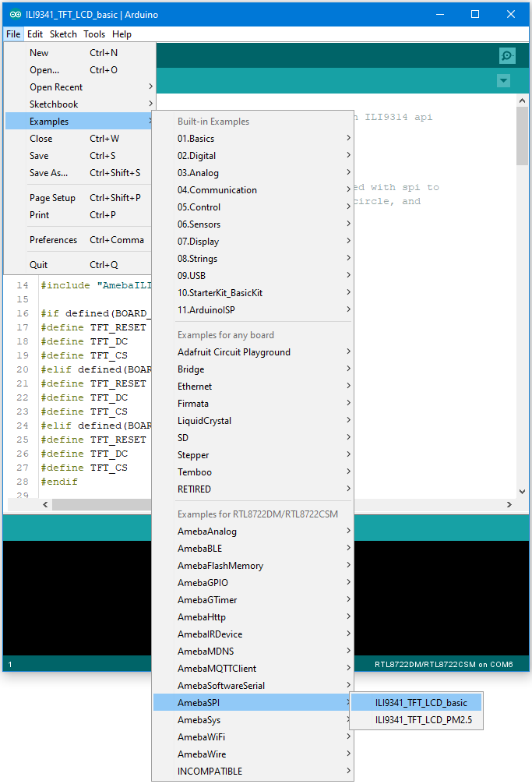Open the RETIRED examples submenu
Image resolution: width=532 pixels, height=784 pixels.
tap(253, 489)
